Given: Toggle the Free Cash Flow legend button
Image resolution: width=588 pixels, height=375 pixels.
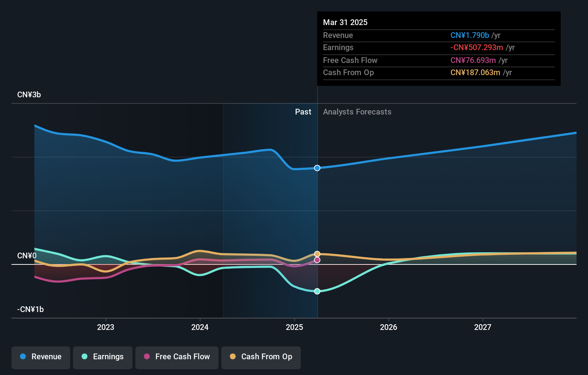Looking at the screenshot, I should tap(177, 357).
